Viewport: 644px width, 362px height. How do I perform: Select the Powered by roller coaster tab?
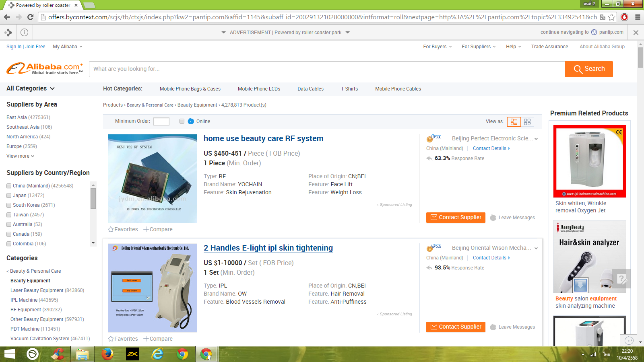[43, 5]
